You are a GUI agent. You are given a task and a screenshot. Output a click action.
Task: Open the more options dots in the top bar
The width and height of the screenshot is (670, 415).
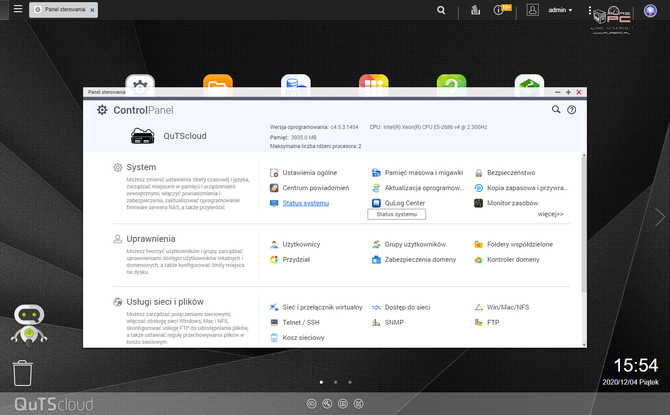[x=590, y=10]
